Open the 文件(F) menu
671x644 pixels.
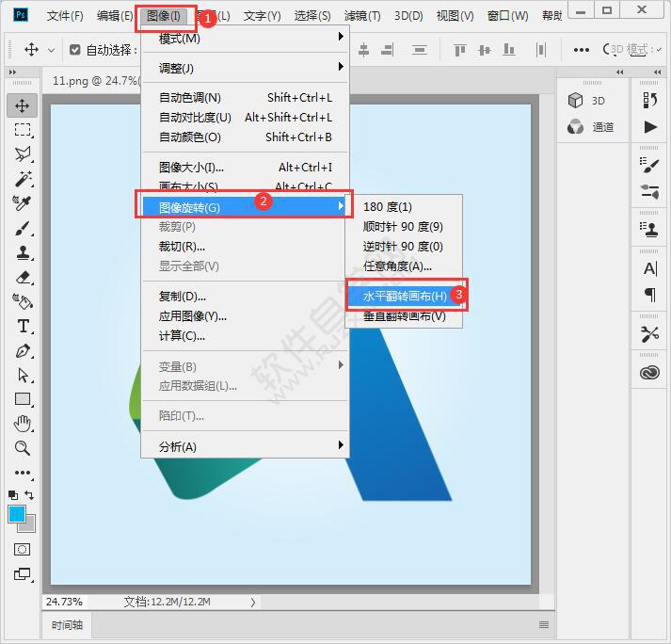pos(65,16)
